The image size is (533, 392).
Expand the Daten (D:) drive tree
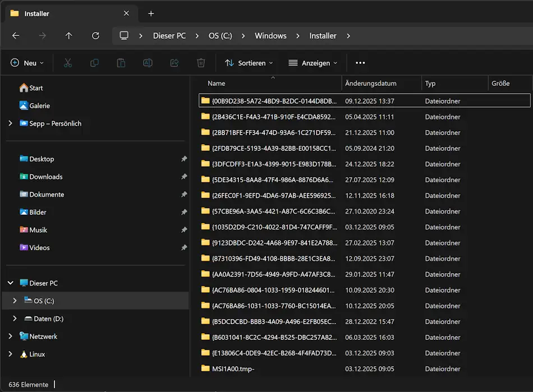click(x=15, y=319)
